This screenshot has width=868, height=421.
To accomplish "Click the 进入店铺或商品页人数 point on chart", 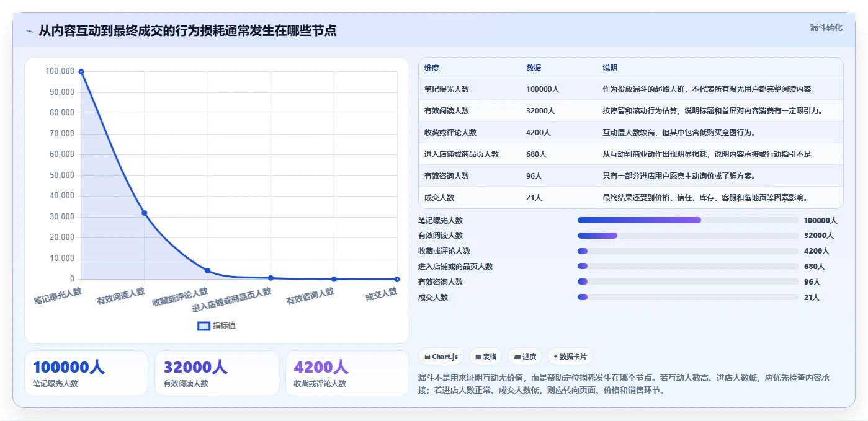I will (x=271, y=278).
